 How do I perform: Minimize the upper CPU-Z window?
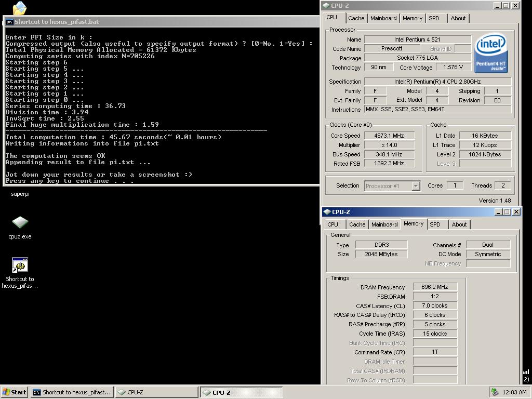point(497,6)
